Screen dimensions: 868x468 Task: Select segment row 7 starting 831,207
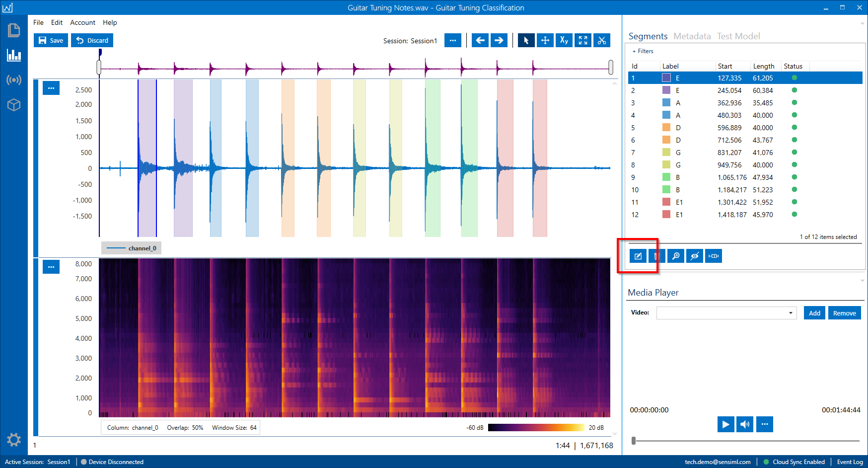coord(745,153)
